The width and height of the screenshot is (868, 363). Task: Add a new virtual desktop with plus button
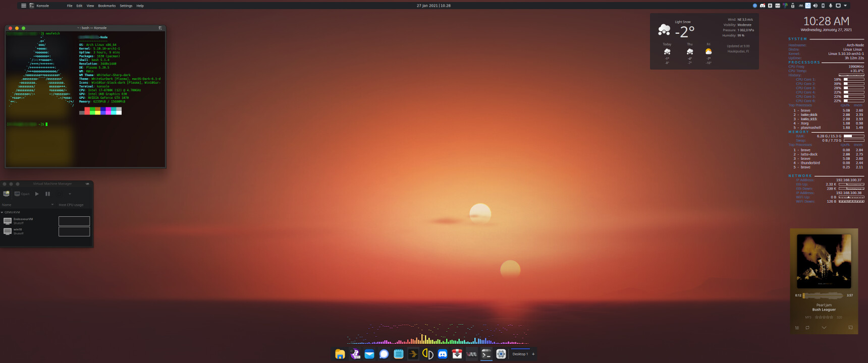(533, 354)
